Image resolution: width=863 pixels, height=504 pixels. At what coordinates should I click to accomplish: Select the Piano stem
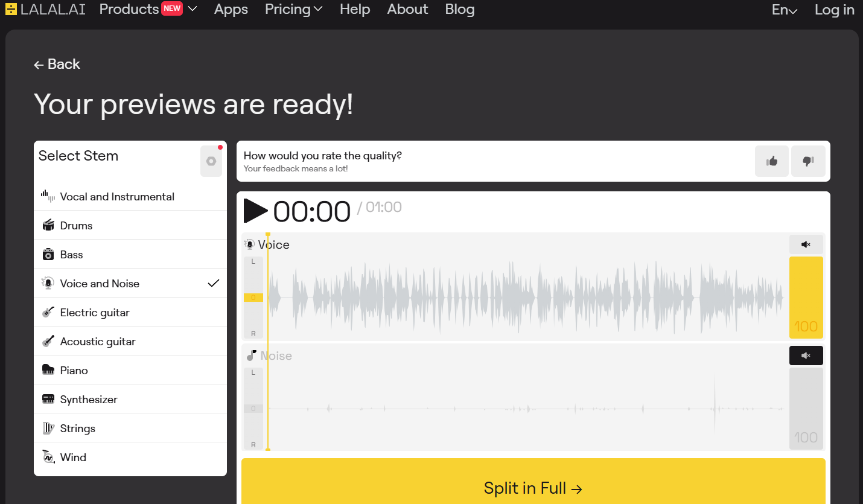pyautogui.click(x=130, y=370)
